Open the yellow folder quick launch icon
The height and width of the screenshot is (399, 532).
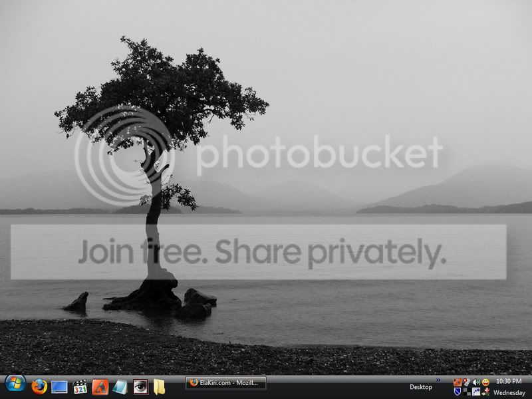159,387
